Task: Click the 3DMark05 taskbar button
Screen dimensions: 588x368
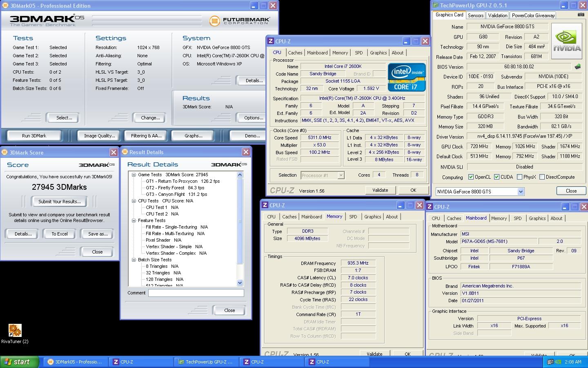Action: point(76,362)
